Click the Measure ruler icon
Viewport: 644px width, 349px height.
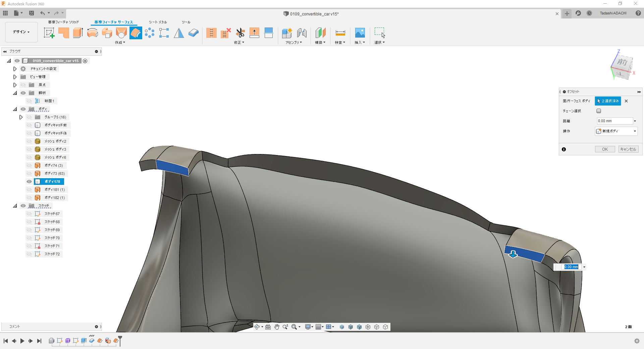[340, 33]
